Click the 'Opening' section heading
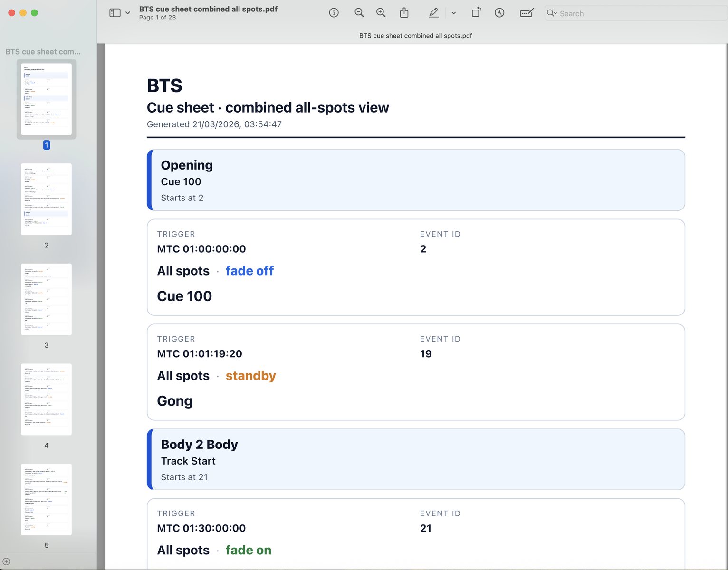The height and width of the screenshot is (570, 728). (187, 165)
